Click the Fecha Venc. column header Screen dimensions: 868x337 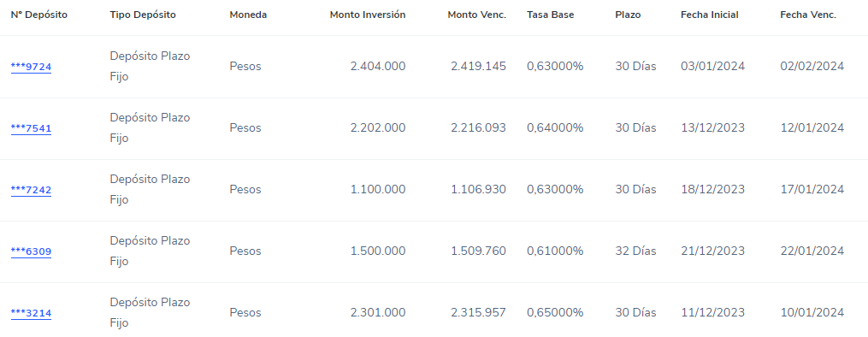tap(808, 15)
